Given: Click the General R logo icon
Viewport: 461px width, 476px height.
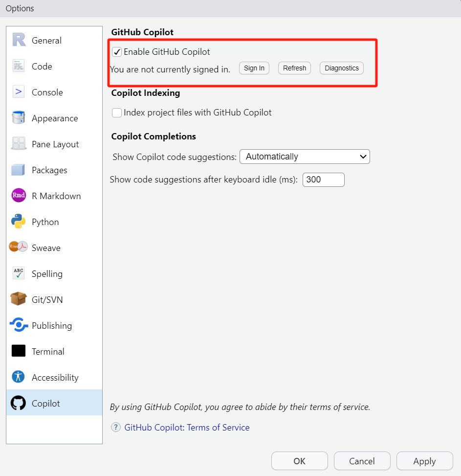Looking at the screenshot, I should (x=19, y=41).
